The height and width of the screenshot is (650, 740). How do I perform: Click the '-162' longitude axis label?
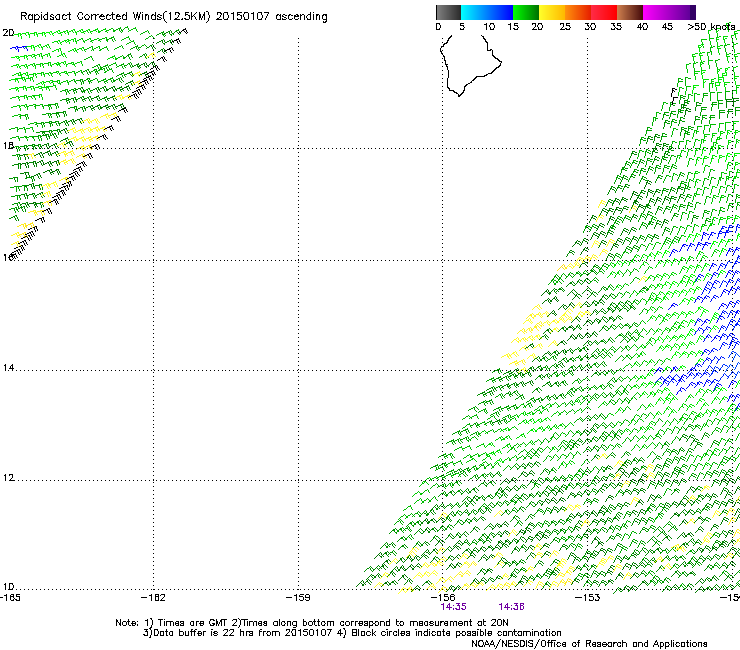pos(153,598)
